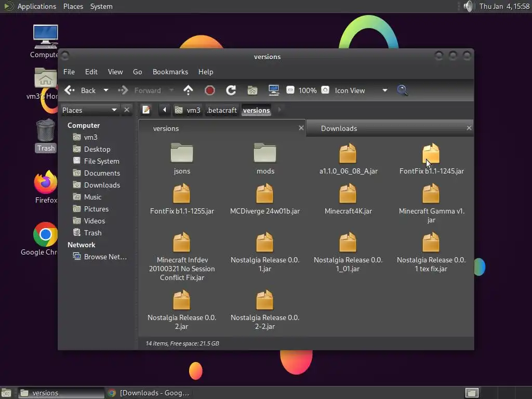Select Nostalgia Release 0.0.2.jar file
Viewport: 532px width, 399px height.
[182, 310]
